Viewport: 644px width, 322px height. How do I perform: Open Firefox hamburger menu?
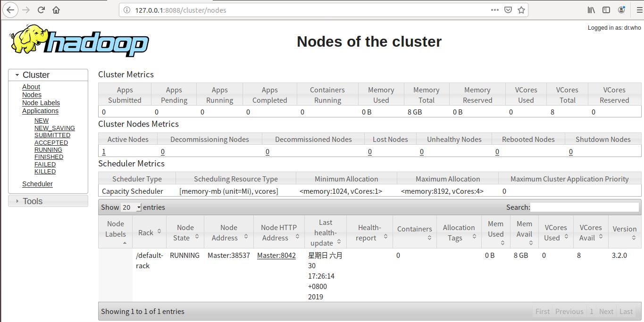pos(639,10)
